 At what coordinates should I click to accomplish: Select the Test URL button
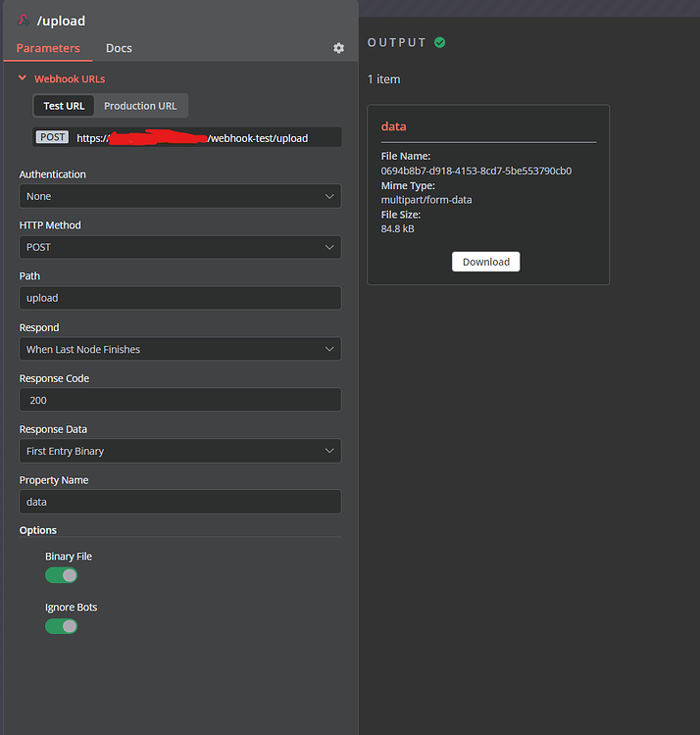coord(64,106)
